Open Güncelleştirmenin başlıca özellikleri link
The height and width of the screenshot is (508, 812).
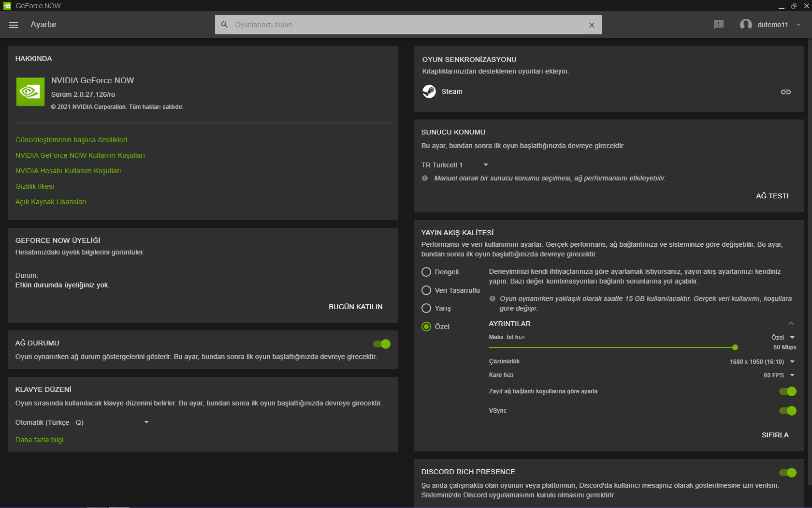(71, 140)
